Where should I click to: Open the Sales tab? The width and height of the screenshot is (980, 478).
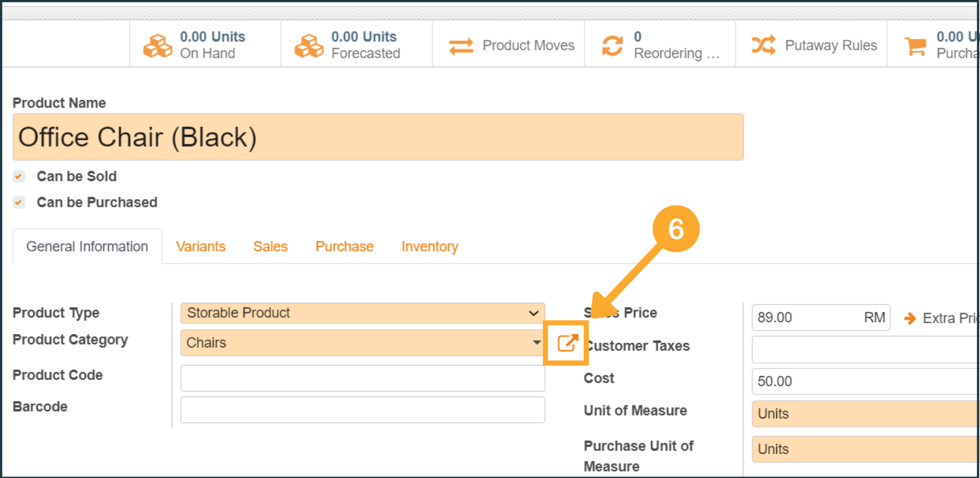pyautogui.click(x=270, y=246)
